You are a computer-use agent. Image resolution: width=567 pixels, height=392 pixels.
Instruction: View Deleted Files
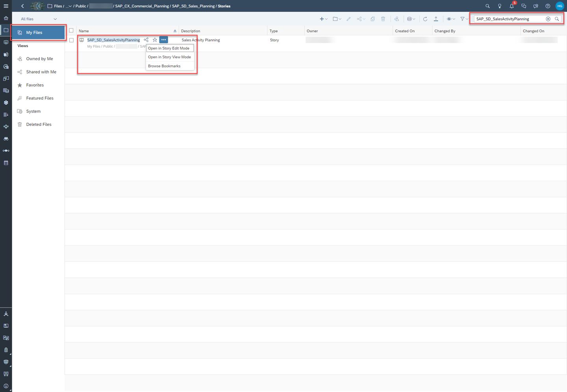39,124
